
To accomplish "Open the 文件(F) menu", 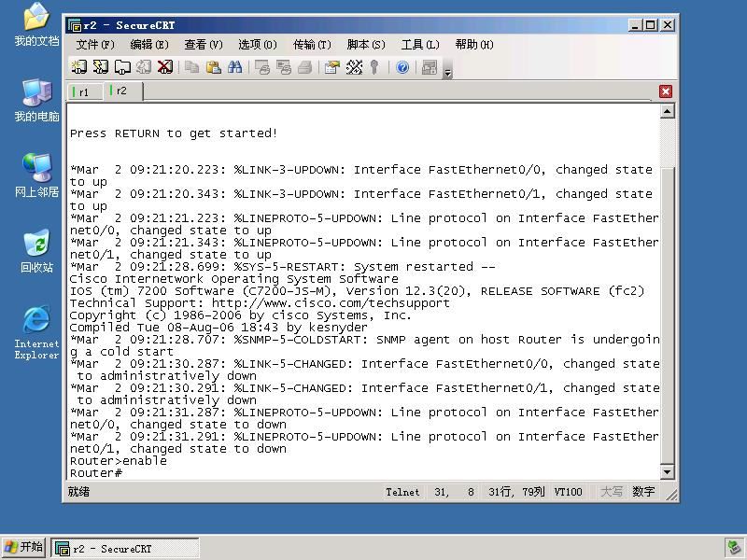I will tap(95, 45).
